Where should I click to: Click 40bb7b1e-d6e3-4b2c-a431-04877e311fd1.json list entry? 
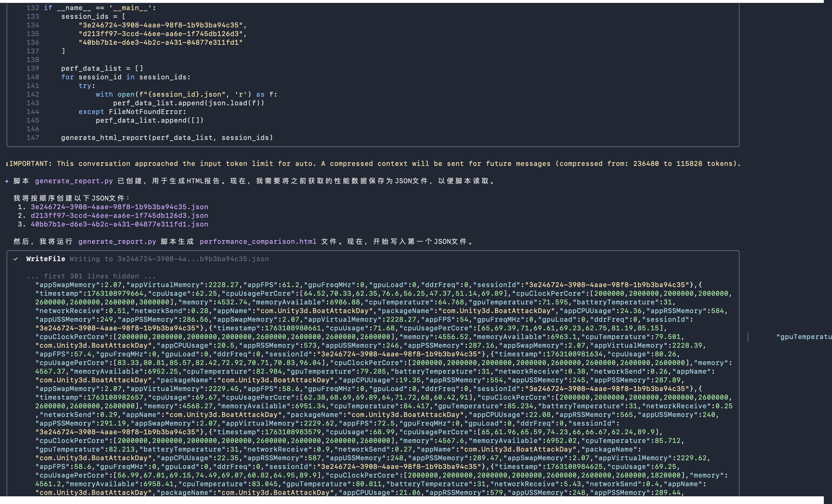[x=119, y=224]
